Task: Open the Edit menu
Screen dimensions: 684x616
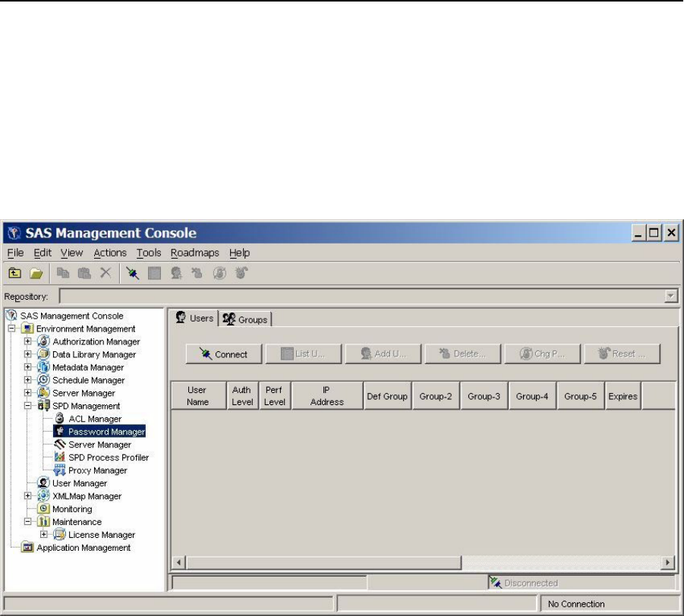Action: click(43, 253)
